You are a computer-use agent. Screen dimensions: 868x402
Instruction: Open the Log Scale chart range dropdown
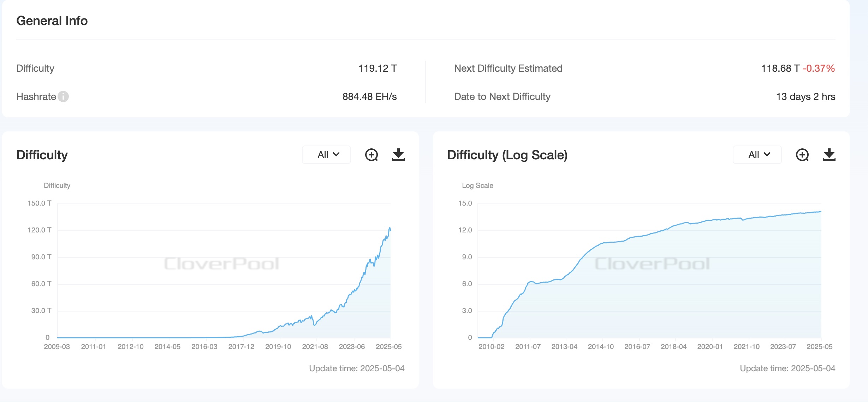coord(757,155)
